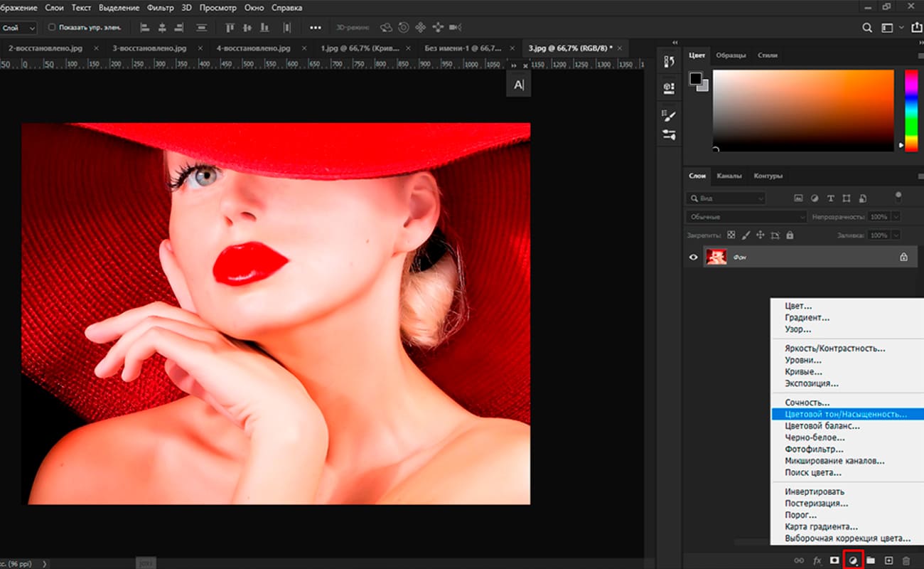924x569 pixels.
Task: Open the Обычные blend mode dropdown
Action: [746, 216]
